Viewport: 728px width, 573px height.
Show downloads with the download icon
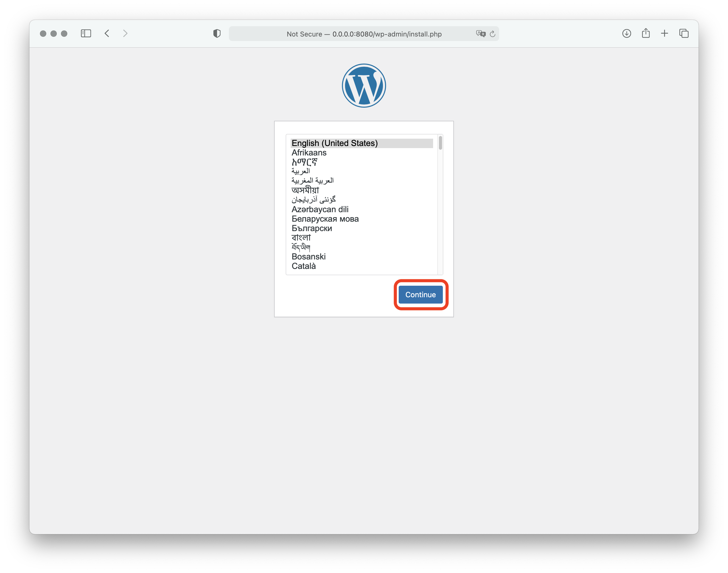(627, 33)
